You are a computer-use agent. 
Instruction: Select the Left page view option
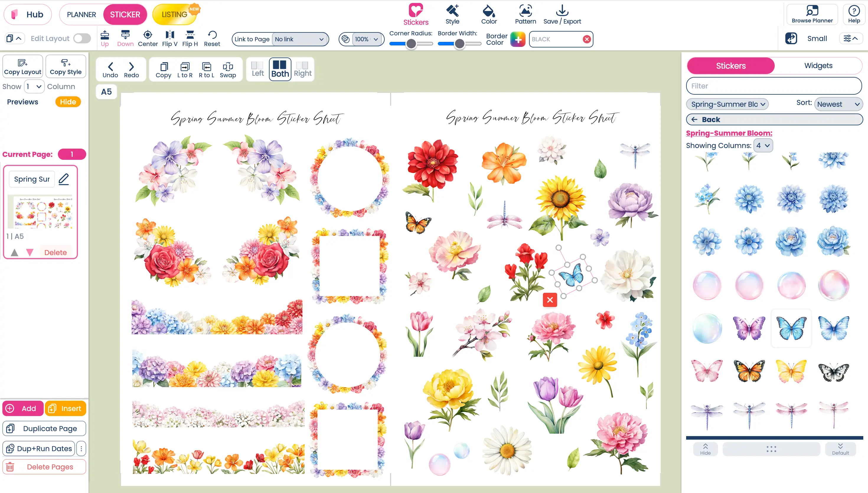click(257, 69)
